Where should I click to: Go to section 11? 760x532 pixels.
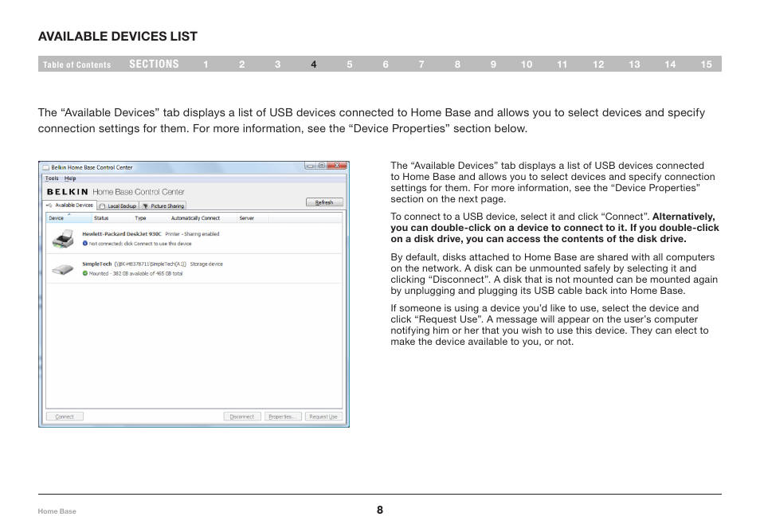562,65
